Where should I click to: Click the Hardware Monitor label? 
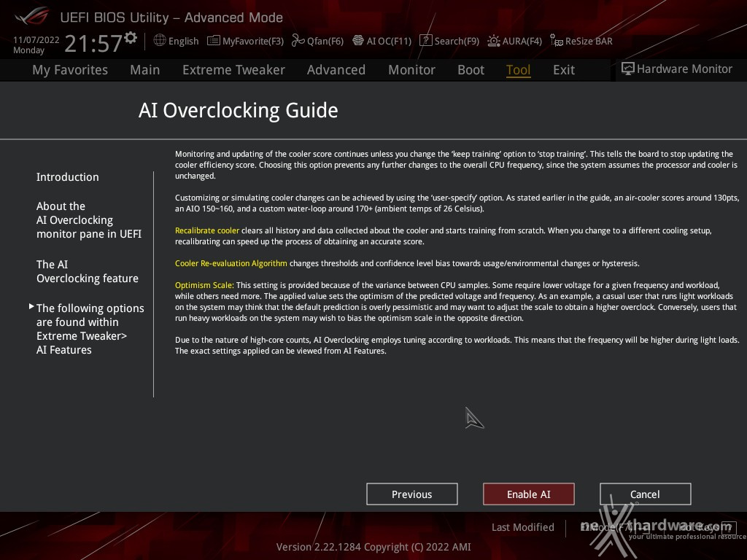684,69
